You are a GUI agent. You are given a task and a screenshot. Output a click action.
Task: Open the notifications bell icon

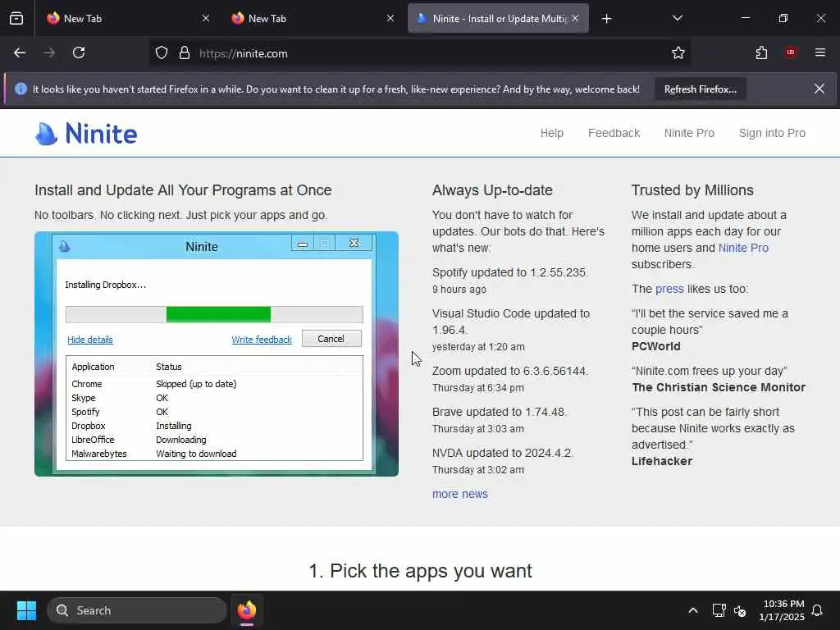pyautogui.click(x=817, y=610)
